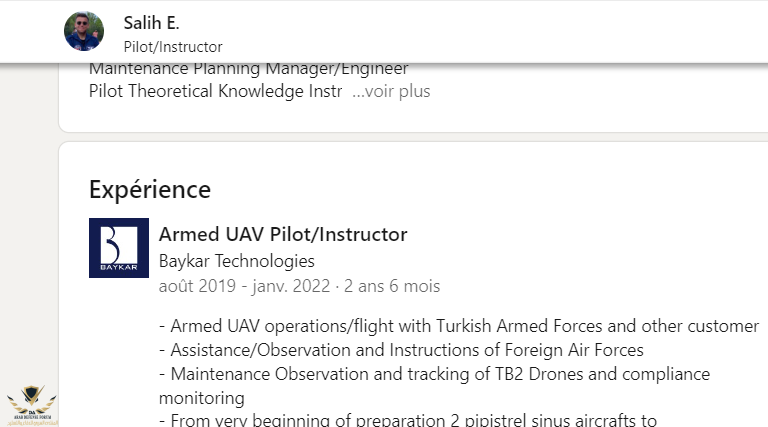Viewport: 768px width, 427px height.
Task: Click the word 'monitoring' in the description
Action: [x=201, y=397]
